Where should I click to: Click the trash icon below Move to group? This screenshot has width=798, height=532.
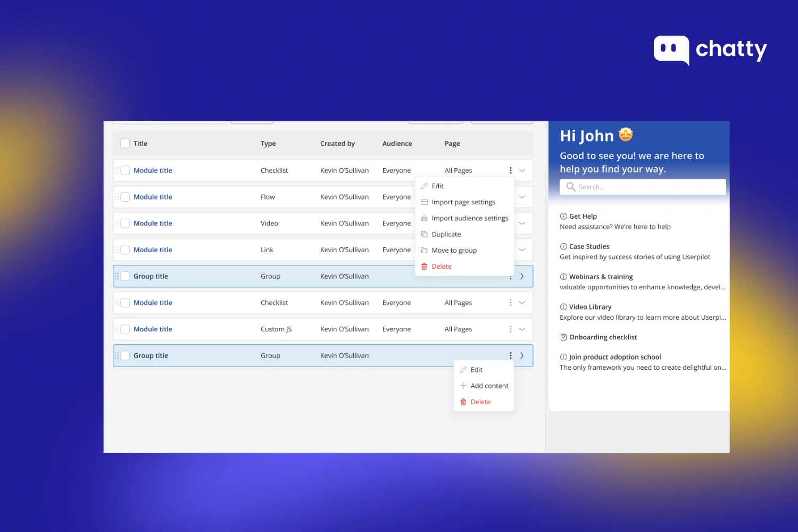point(424,267)
